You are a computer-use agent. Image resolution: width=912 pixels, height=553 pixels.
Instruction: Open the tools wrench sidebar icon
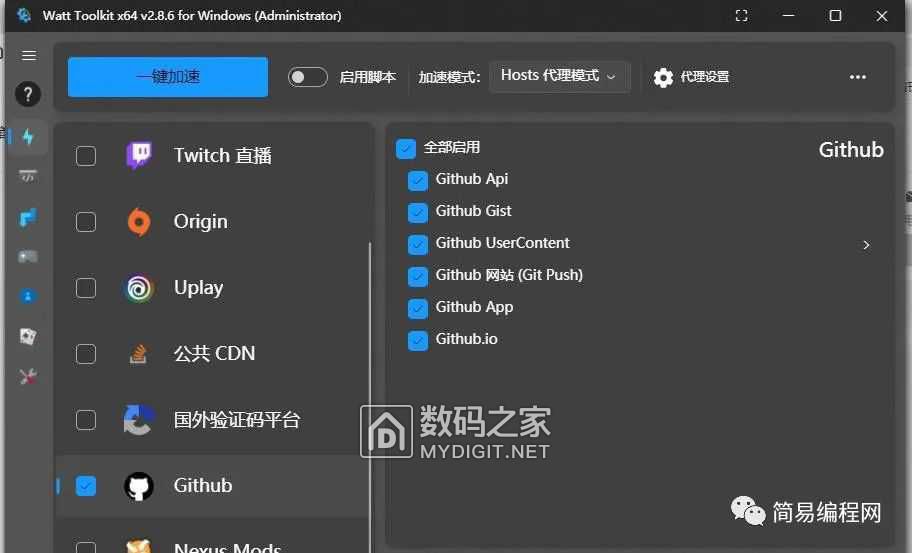tap(28, 376)
